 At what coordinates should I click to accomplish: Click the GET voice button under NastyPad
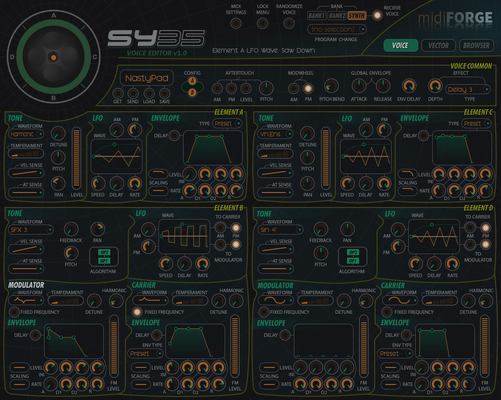click(118, 93)
